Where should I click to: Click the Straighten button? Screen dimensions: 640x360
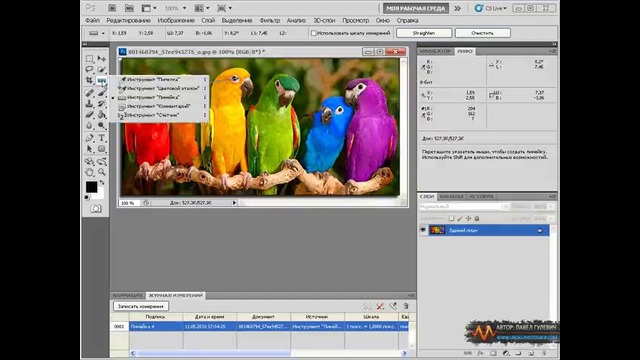point(424,33)
